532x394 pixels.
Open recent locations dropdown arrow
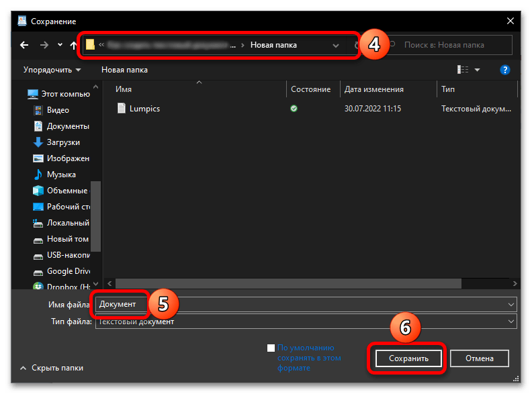pos(60,44)
